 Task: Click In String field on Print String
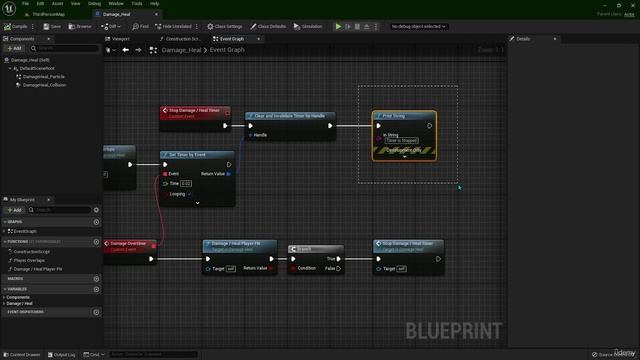[402, 140]
